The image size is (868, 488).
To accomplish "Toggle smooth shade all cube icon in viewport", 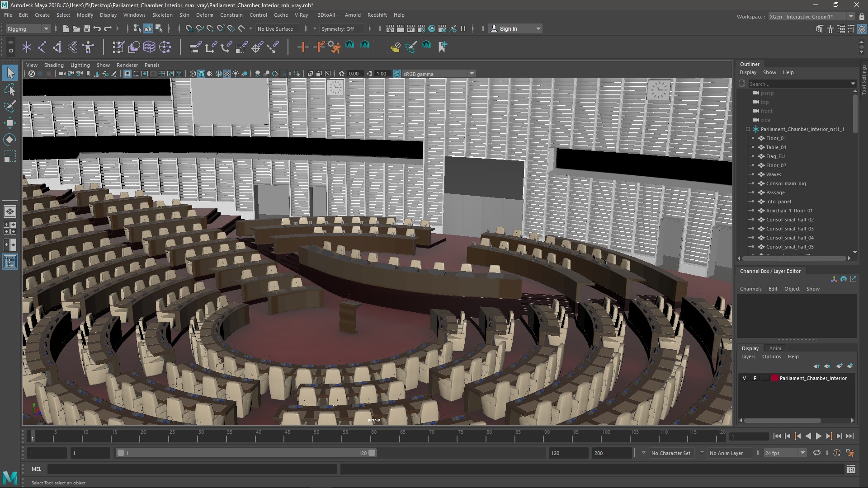I will 201,74.
